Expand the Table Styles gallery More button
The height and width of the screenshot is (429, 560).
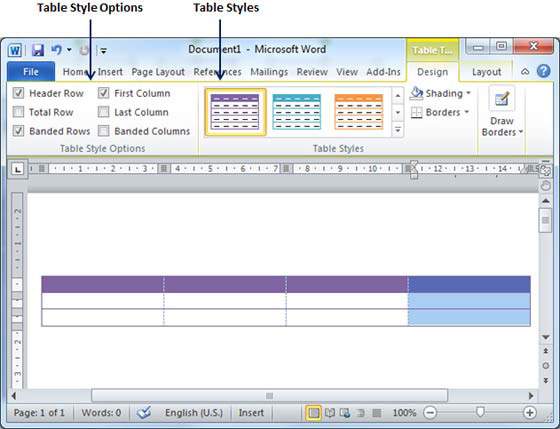tap(398, 130)
